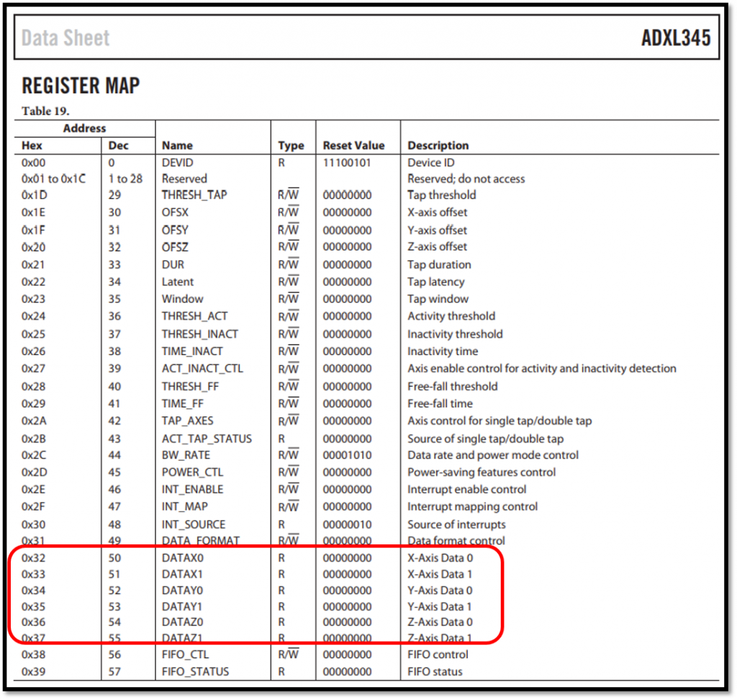737x700 pixels.
Task: Select the TAP_AXES register name
Action: point(188,421)
